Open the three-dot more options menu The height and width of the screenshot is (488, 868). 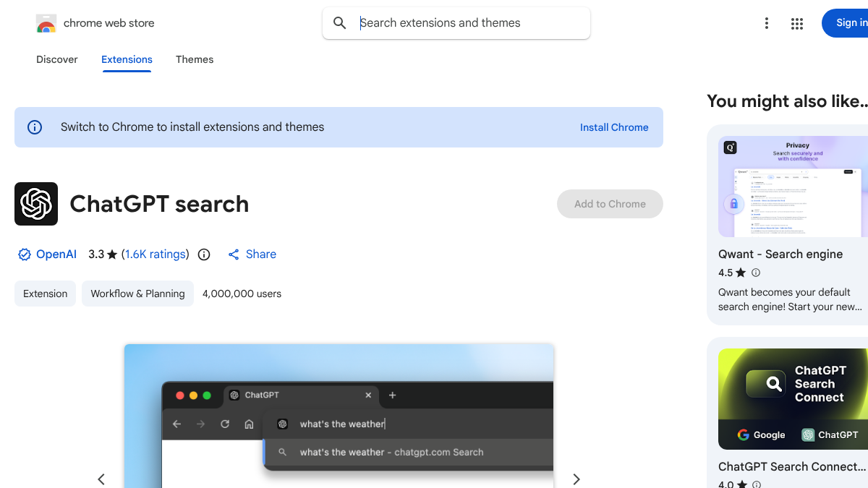coord(767,23)
